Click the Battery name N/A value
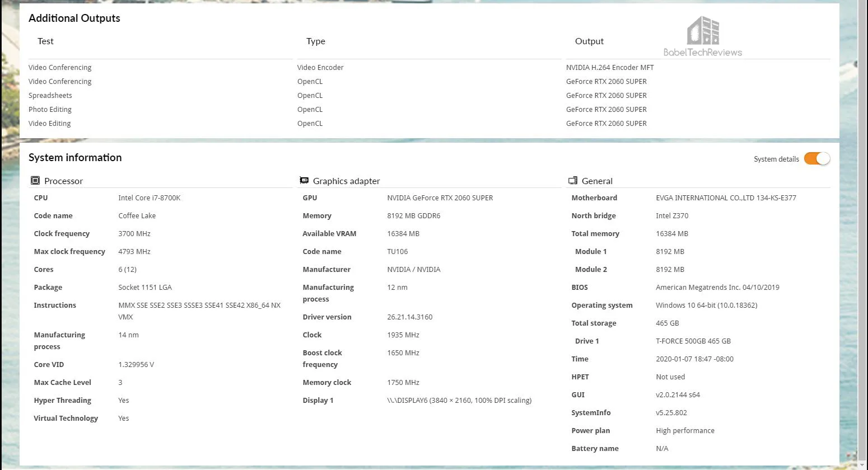The height and width of the screenshot is (470, 868). point(662,449)
